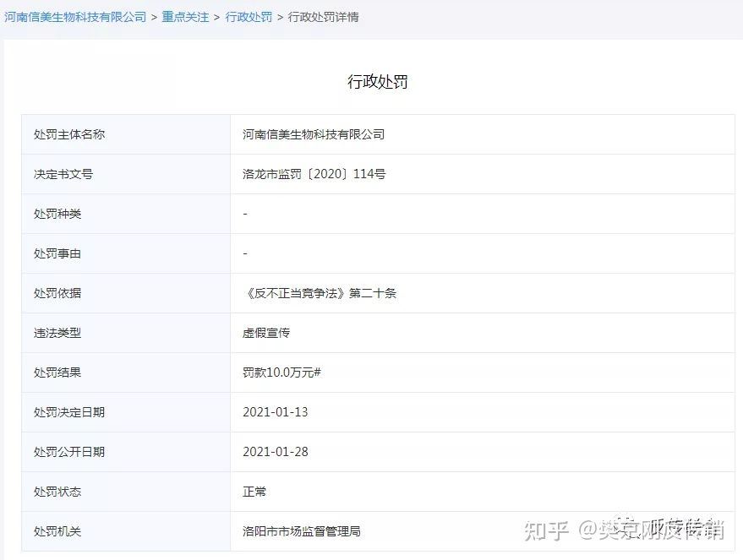This screenshot has height=560, width=743.
Task: Select the 违法类型 label cell
Action: pos(126,334)
